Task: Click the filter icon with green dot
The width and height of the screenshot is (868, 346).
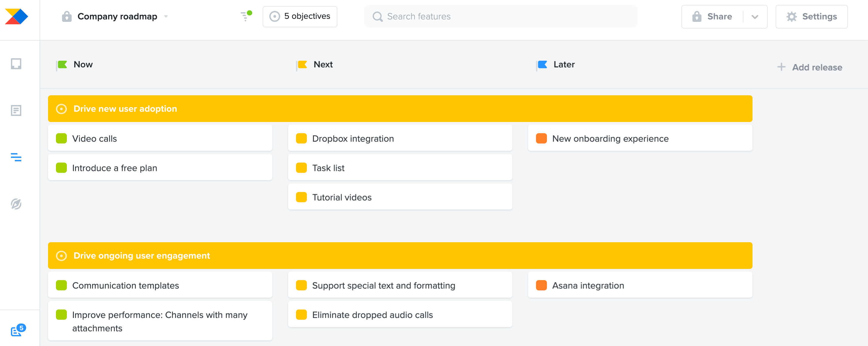Action: [246, 16]
